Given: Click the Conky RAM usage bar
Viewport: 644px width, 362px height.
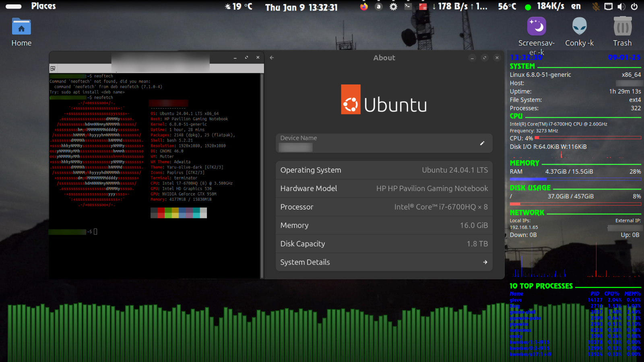Looking at the screenshot, I should [x=575, y=179].
